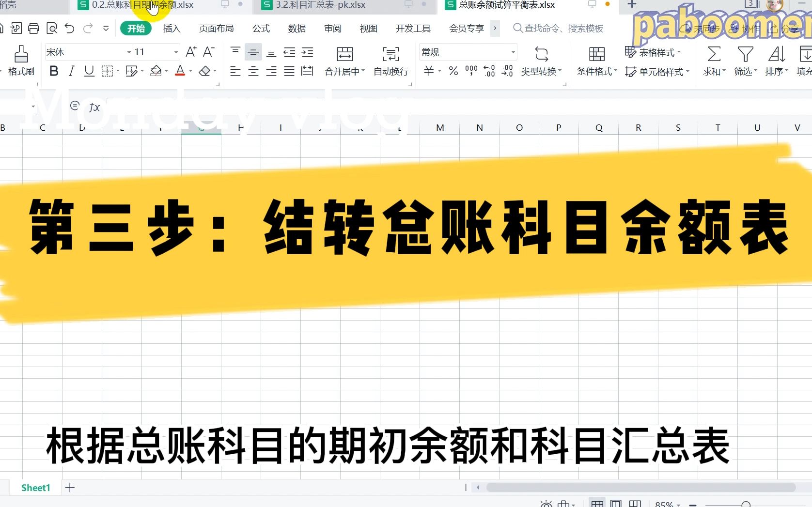Screen dimensions: 812x507
Task: Decrease font size with A- icon
Action: [x=209, y=52]
